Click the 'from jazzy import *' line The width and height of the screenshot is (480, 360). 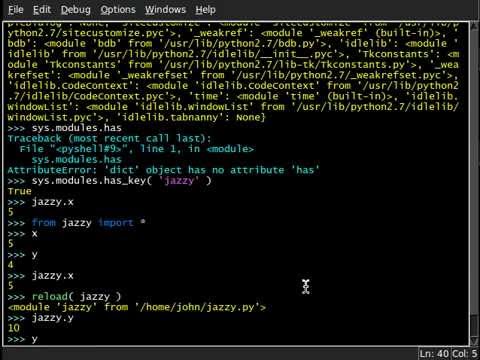tap(76, 223)
